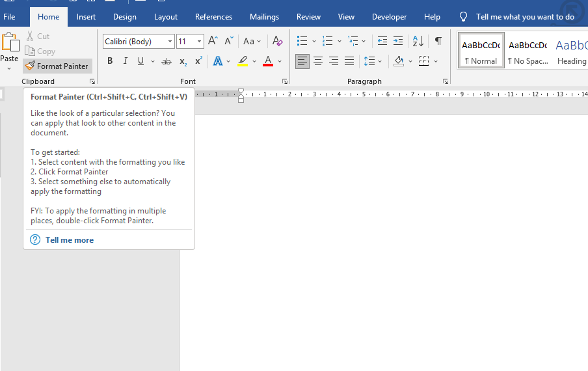Click the Paste clipboard icon

coord(10,42)
